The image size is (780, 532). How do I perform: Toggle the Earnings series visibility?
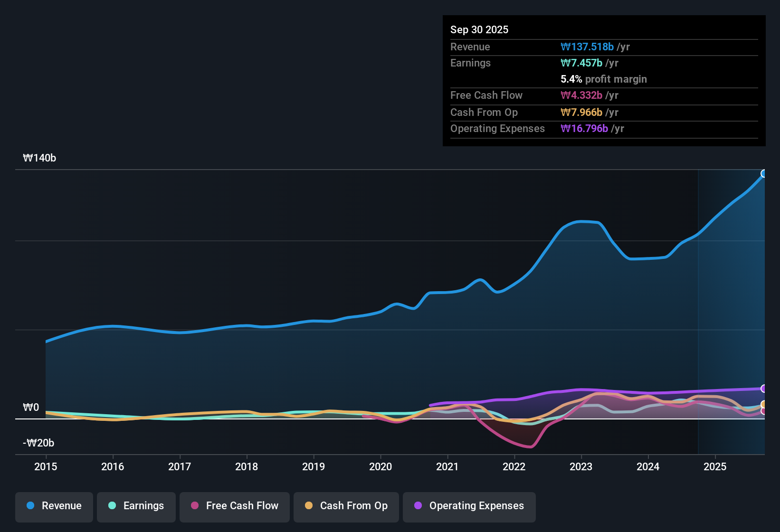click(x=136, y=506)
